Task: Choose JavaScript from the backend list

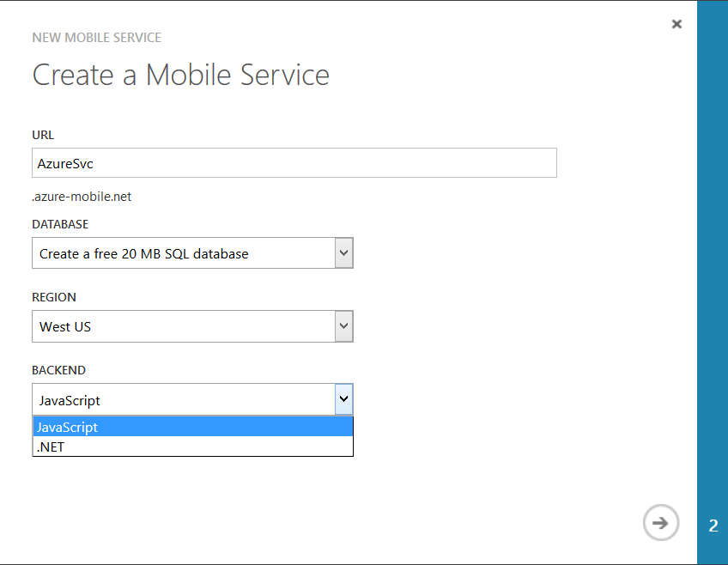Action: [193, 427]
